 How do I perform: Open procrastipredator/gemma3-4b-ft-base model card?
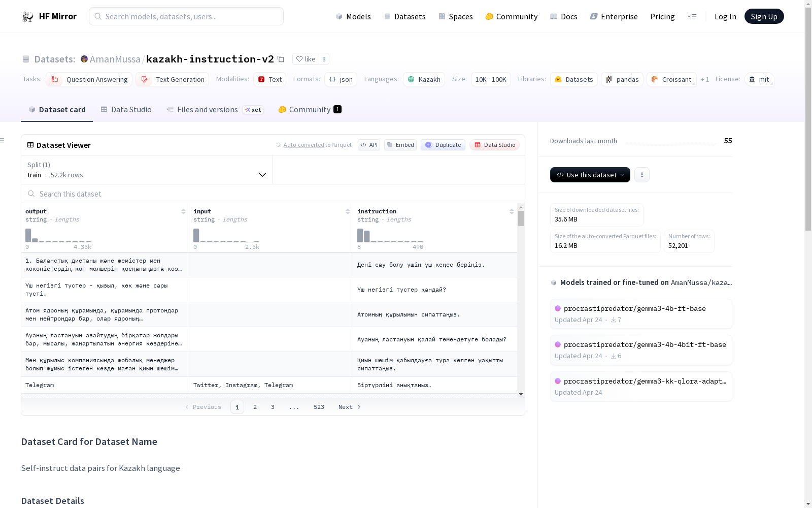[x=641, y=314]
